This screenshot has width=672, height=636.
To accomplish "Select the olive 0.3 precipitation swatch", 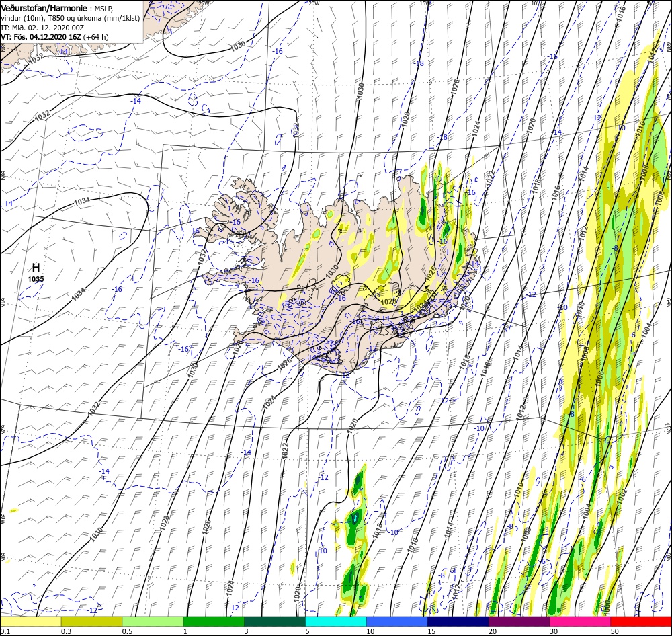I will click(91, 621).
